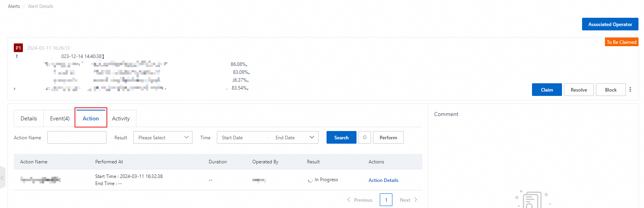Image resolution: width=644 pixels, height=208 pixels.
Task: Open Action Details link
Action: tap(383, 180)
